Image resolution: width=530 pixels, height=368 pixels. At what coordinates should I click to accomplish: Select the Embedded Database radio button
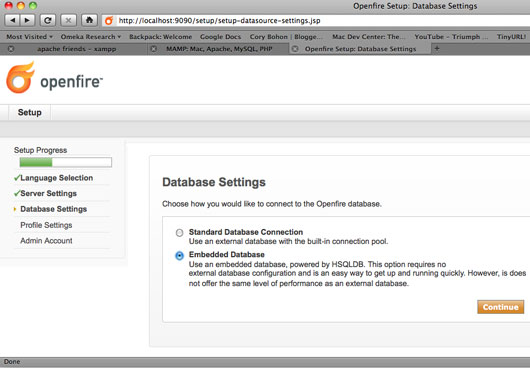click(x=179, y=255)
